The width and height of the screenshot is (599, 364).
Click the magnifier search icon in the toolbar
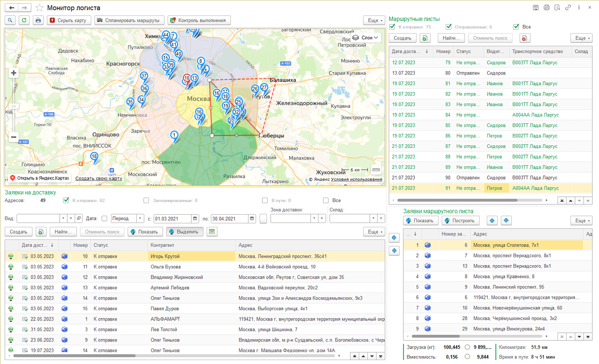point(10,20)
